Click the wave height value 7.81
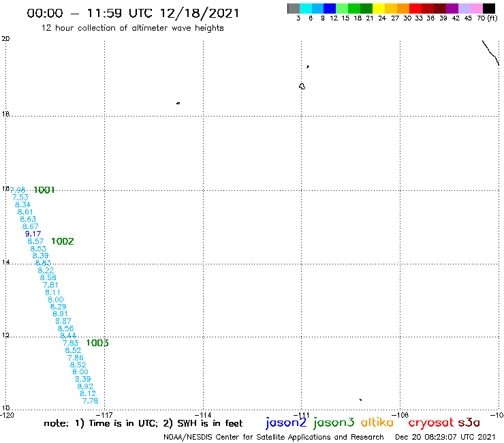 [x=50, y=285]
